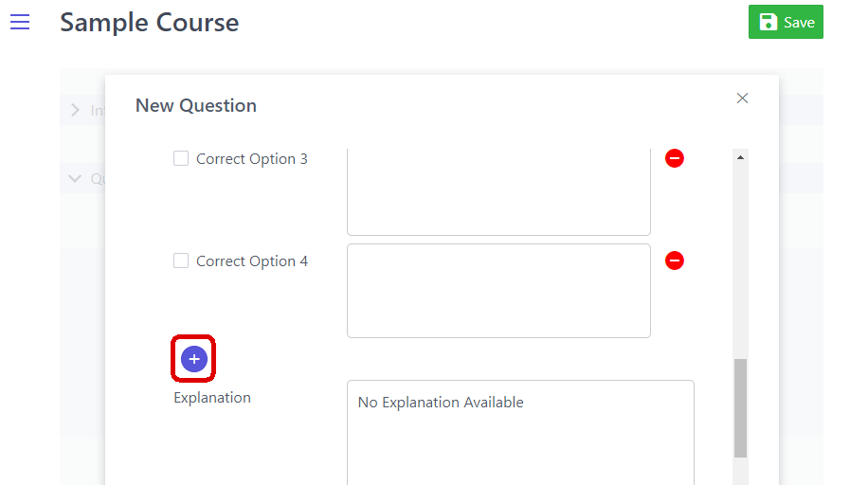Click into the Explanation text area
The width and height of the screenshot is (868, 485).
click(520, 436)
